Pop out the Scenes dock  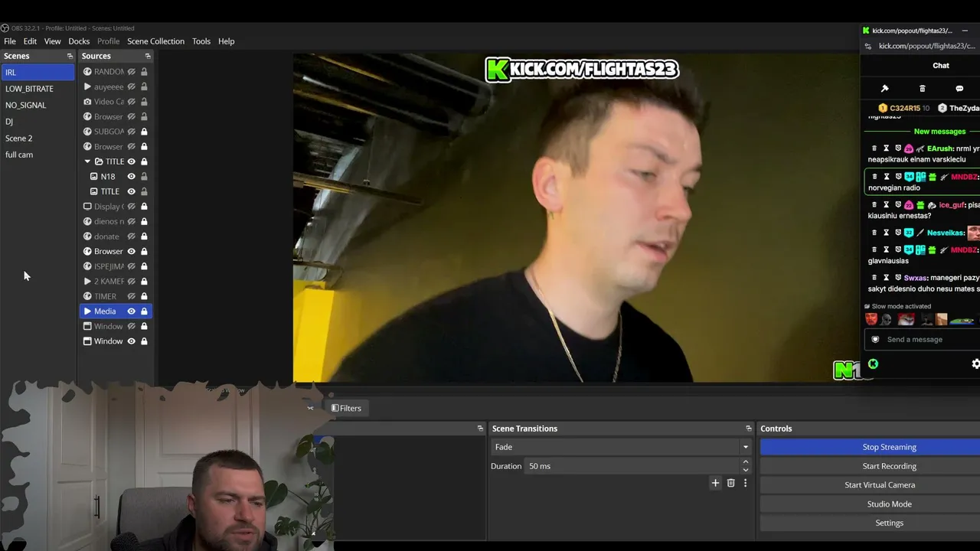[70, 56]
